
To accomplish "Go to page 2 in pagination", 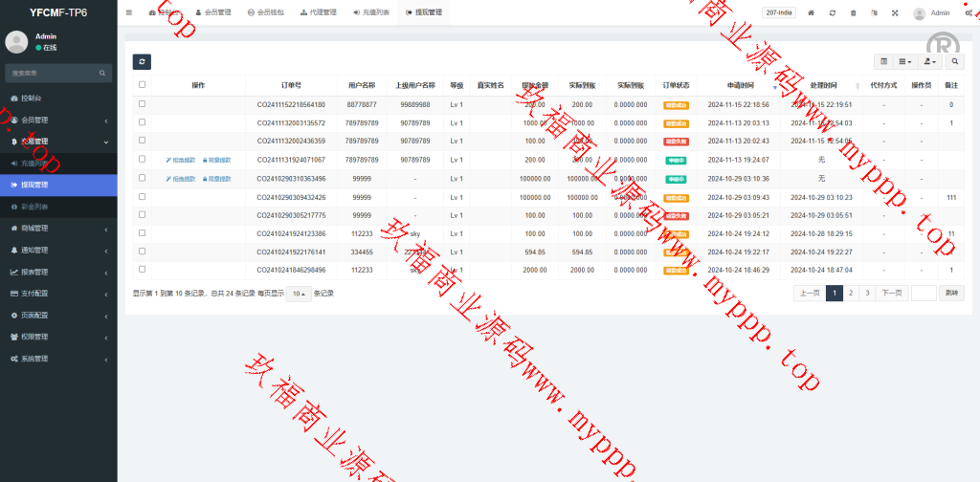I will [850, 294].
